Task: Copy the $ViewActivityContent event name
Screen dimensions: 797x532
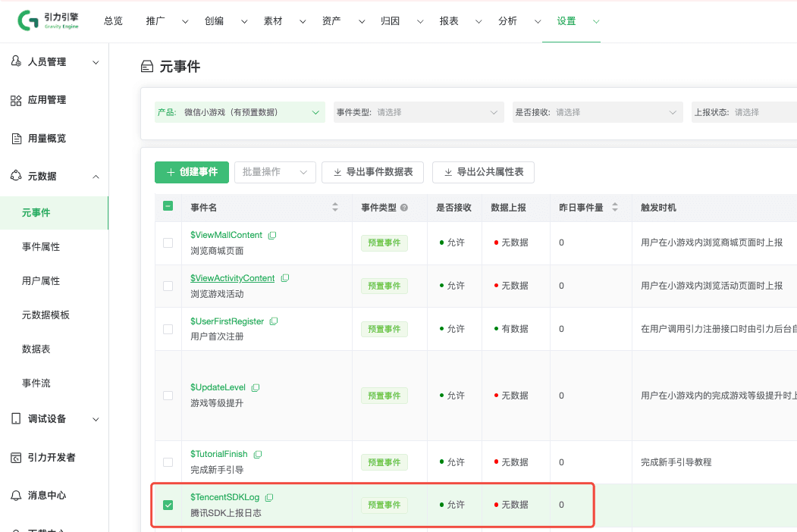Action: (285, 278)
